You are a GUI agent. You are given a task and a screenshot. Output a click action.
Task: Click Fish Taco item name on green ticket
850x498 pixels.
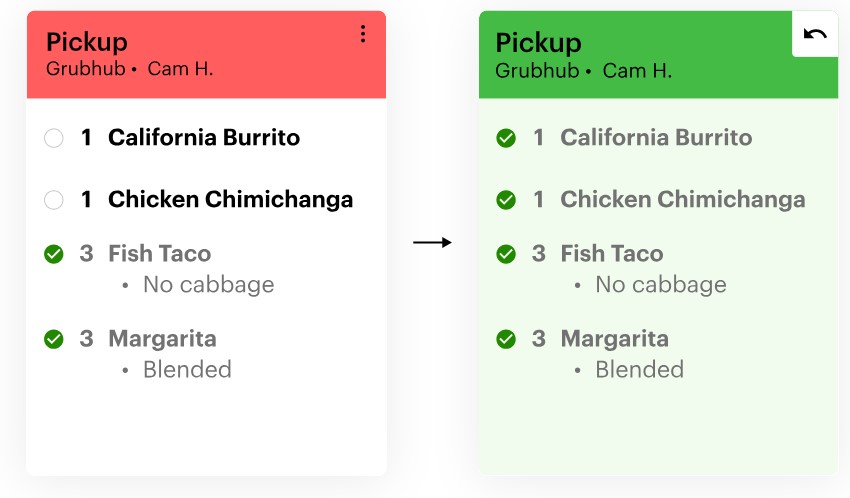(612, 254)
